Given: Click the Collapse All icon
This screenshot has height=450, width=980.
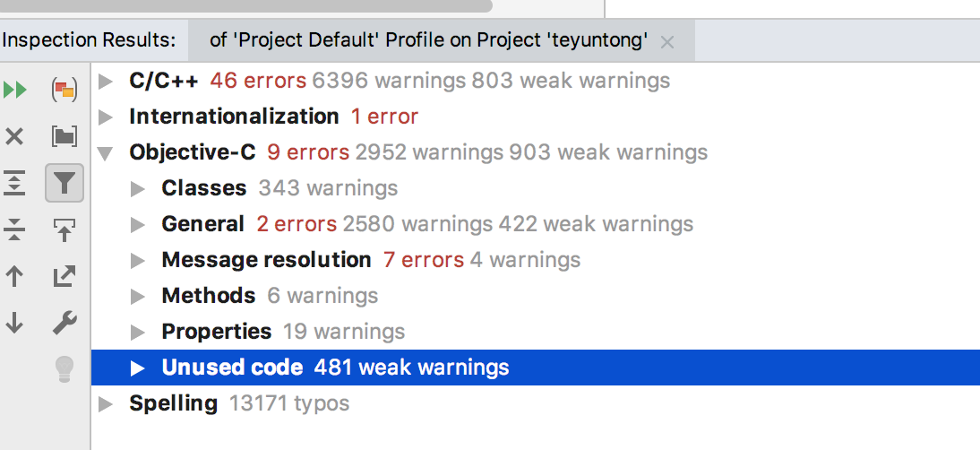Looking at the screenshot, I should tap(15, 229).
